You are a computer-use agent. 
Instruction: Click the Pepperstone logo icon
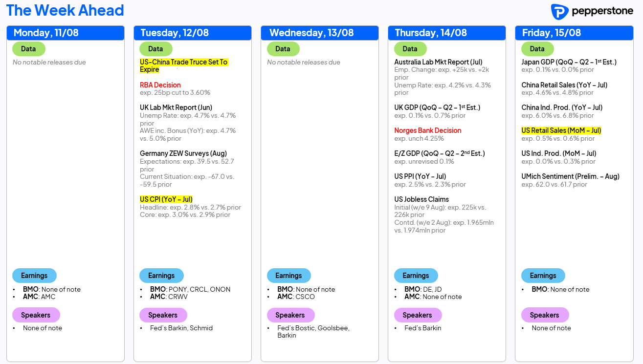pyautogui.click(x=559, y=12)
